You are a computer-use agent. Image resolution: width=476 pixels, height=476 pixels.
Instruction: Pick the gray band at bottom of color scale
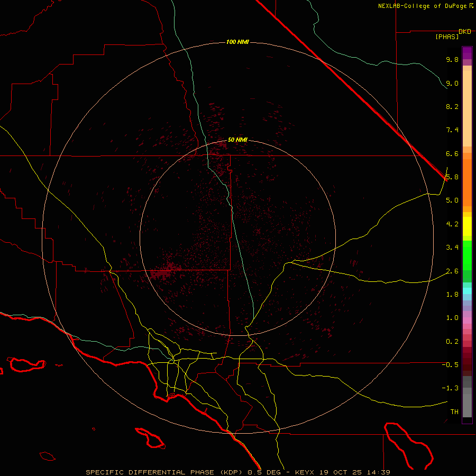pos(467,402)
